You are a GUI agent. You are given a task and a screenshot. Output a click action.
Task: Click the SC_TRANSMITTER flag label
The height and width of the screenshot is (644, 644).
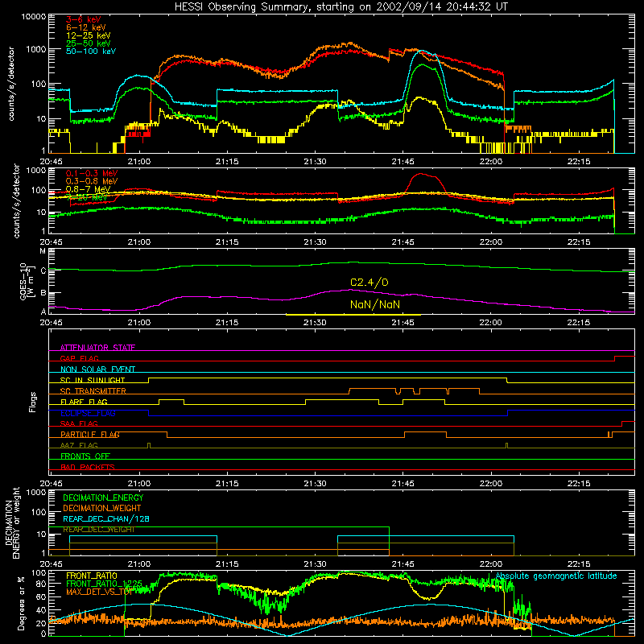pos(93,391)
